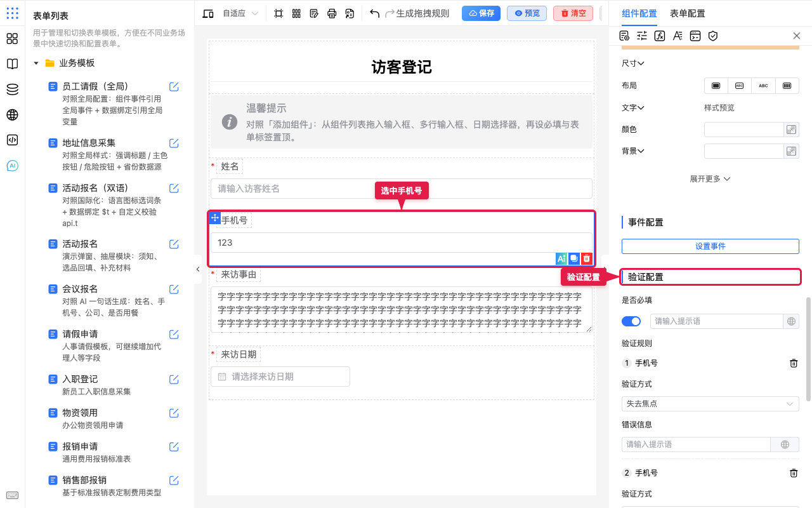Image resolution: width=812 pixels, height=508 pixels.
Task: Collapse the left form list panel handle
Action: pos(197,269)
